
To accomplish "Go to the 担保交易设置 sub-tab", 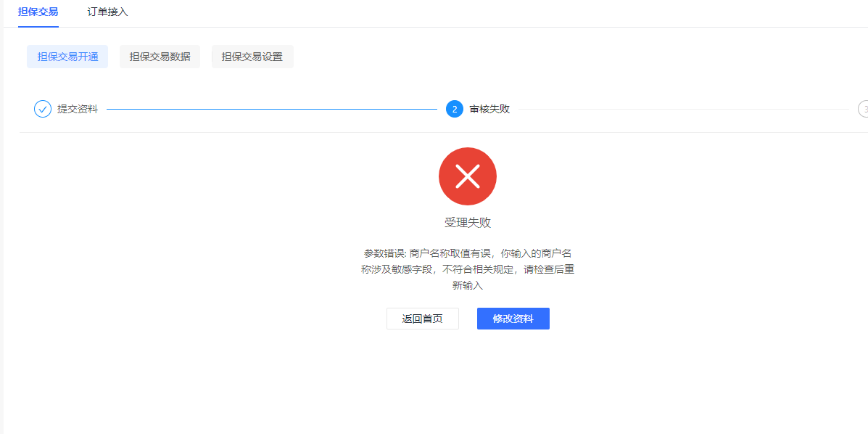I will pos(252,57).
